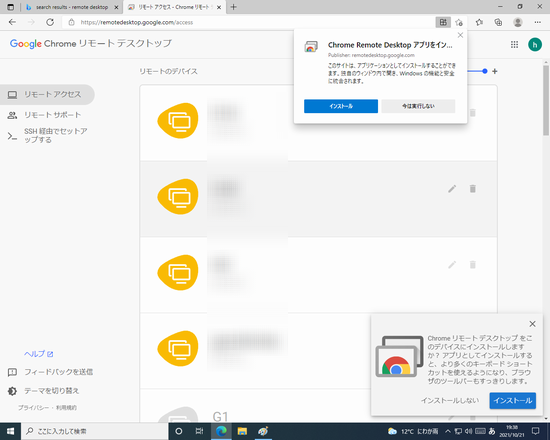The image size is (550, 440).
Task: Open リモートサポート in the sidebar
Action: 47,115
